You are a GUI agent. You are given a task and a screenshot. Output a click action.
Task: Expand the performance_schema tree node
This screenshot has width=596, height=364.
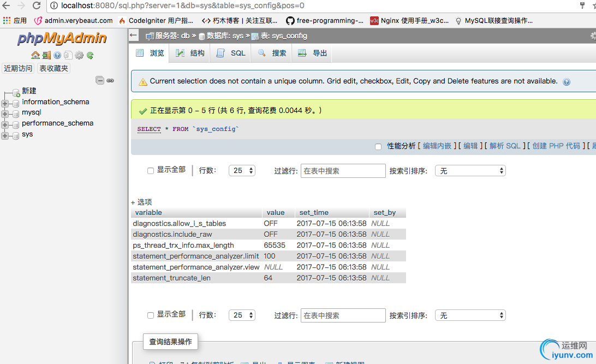(5, 124)
